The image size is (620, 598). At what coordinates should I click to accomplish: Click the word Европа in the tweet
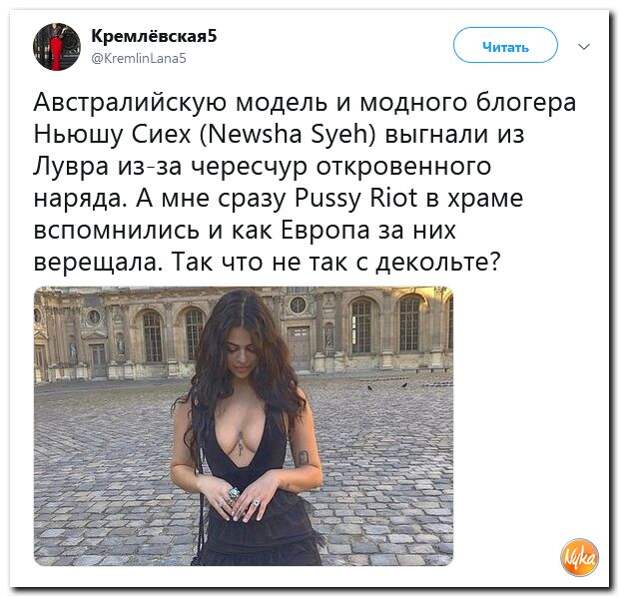pyautogui.click(x=325, y=230)
